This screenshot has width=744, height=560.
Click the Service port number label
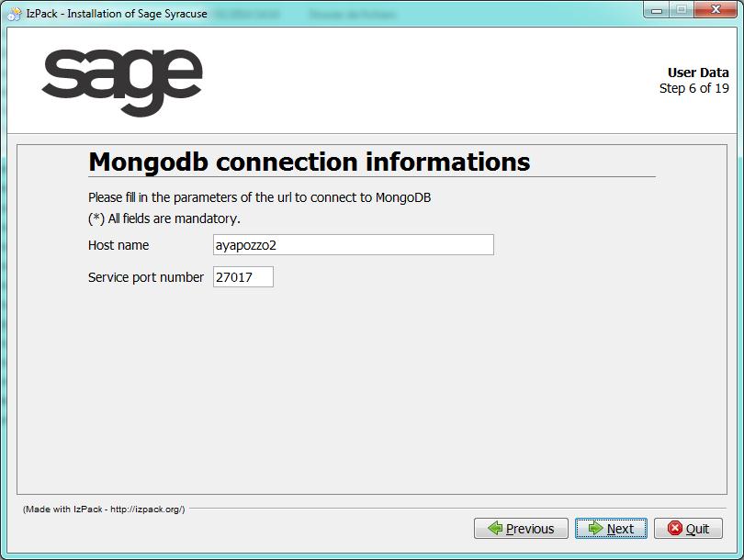146,277
